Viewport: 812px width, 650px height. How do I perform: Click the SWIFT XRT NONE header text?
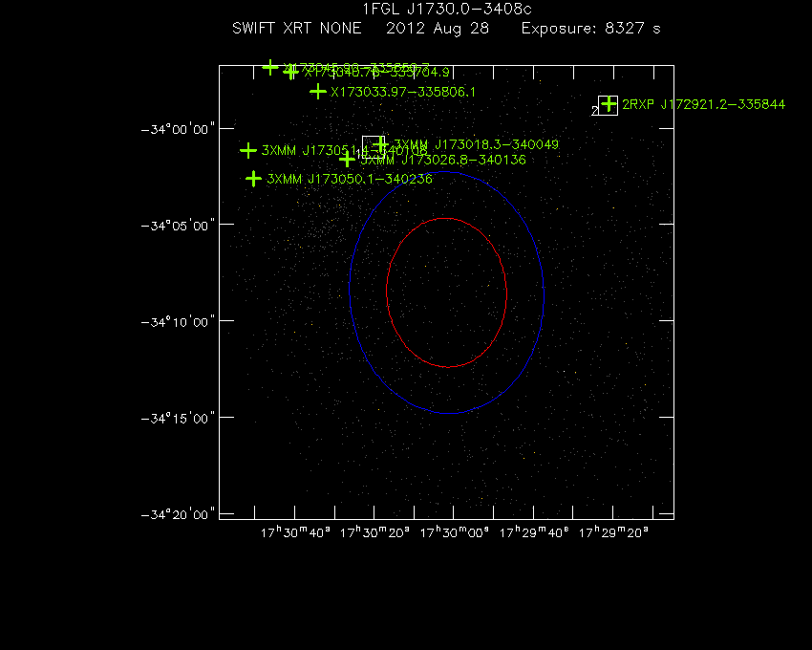coord(297,28)
